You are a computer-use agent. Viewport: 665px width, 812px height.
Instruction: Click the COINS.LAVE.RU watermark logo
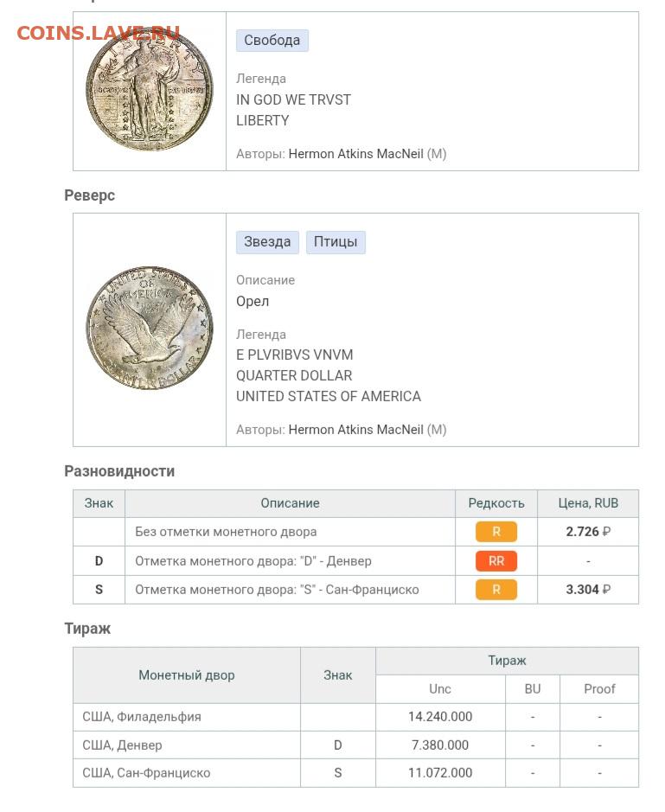tap(98, 34)
